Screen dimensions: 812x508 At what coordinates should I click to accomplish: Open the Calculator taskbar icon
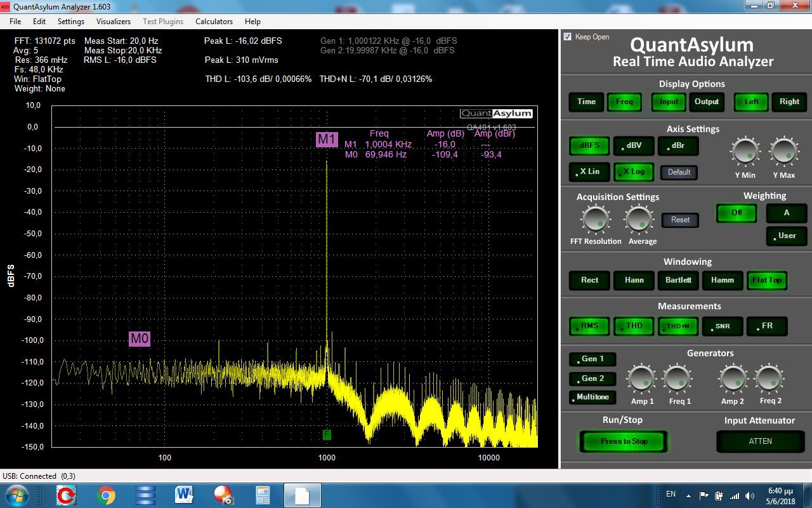click(x=263, y=495)
